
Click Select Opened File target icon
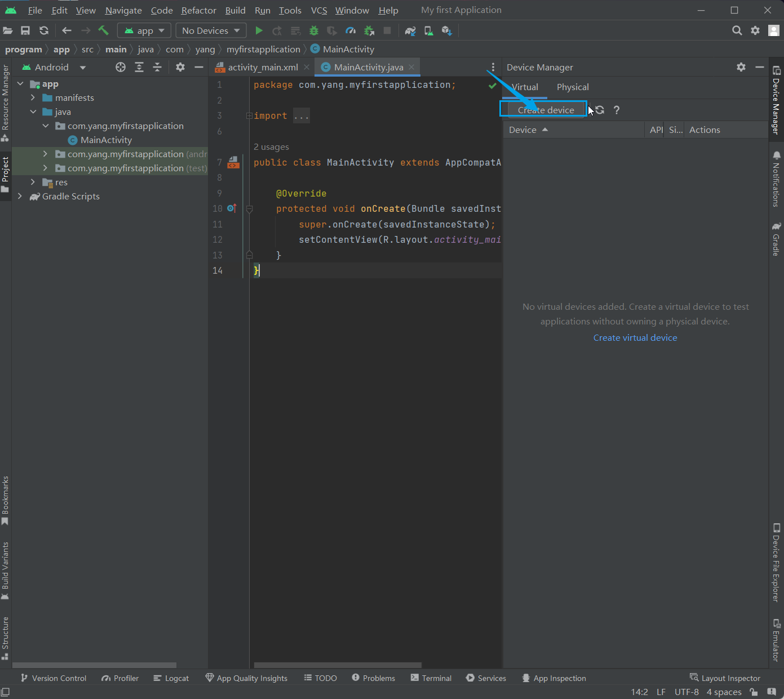(x=120, y=67)
